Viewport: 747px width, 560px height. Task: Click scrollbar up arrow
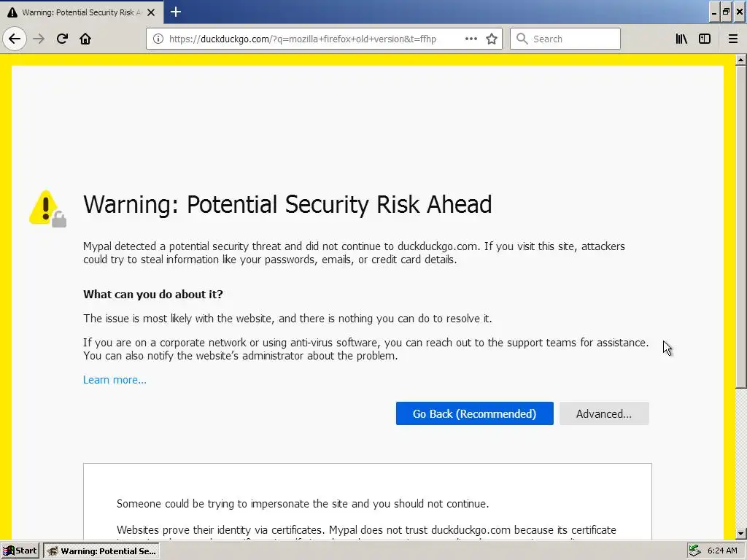740,60
